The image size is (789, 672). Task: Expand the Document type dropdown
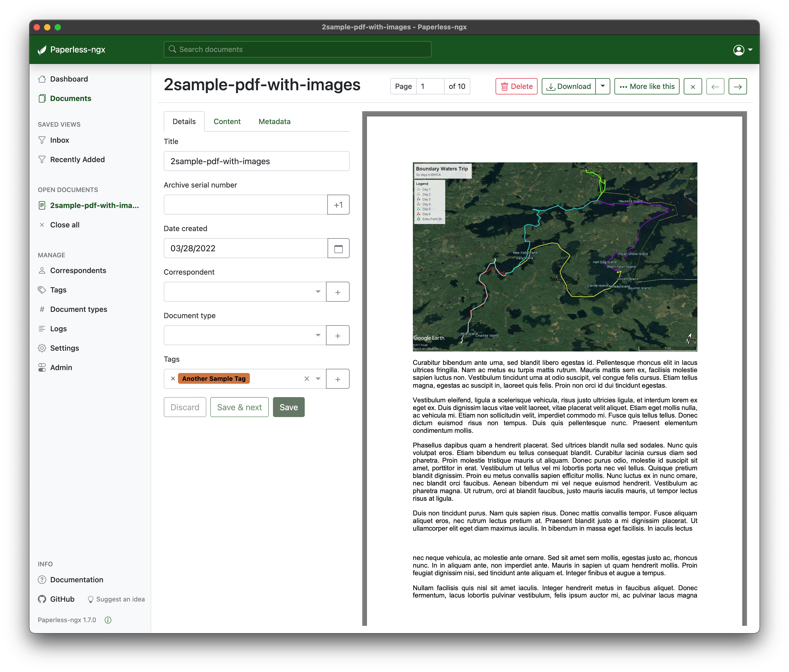[x=245, y=335]
